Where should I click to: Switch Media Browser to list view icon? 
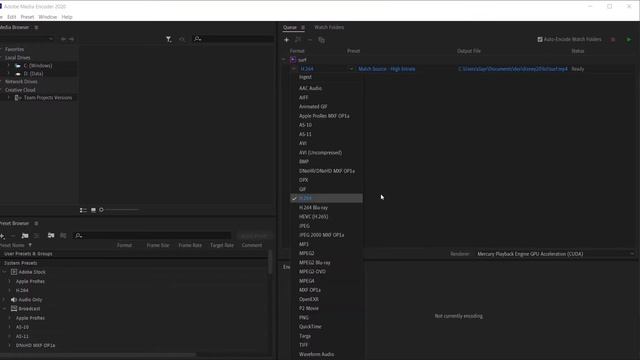(83, 210)
